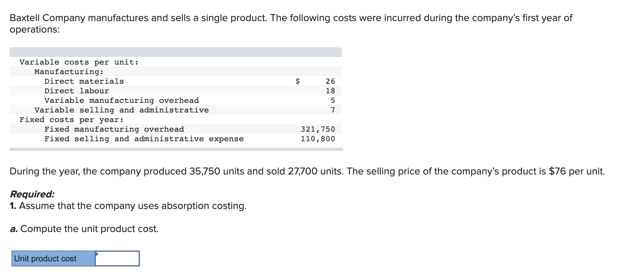Click the Variable manufacturing overhead row label
This screenshot has height=278, width=644.
tap(121, 101)
